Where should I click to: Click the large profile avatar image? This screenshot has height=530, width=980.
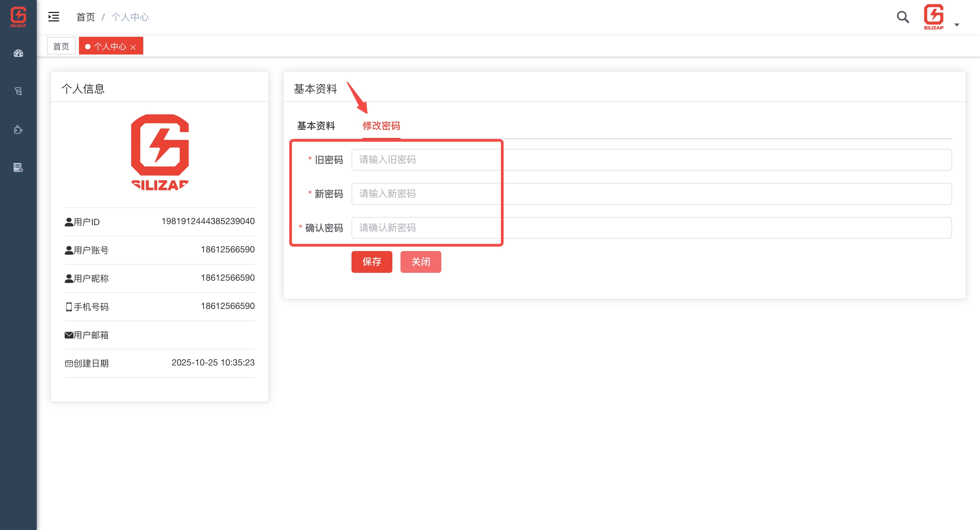click(x=160, y=152)
